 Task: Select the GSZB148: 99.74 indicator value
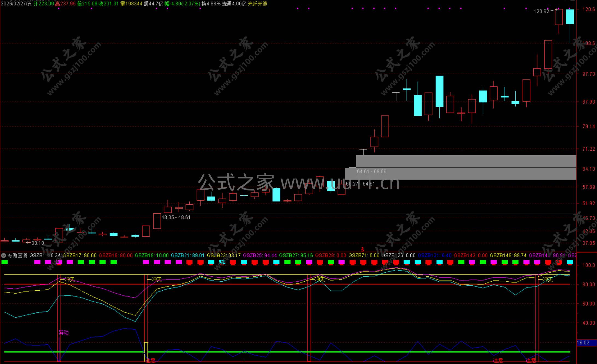(x=508, y=256)
